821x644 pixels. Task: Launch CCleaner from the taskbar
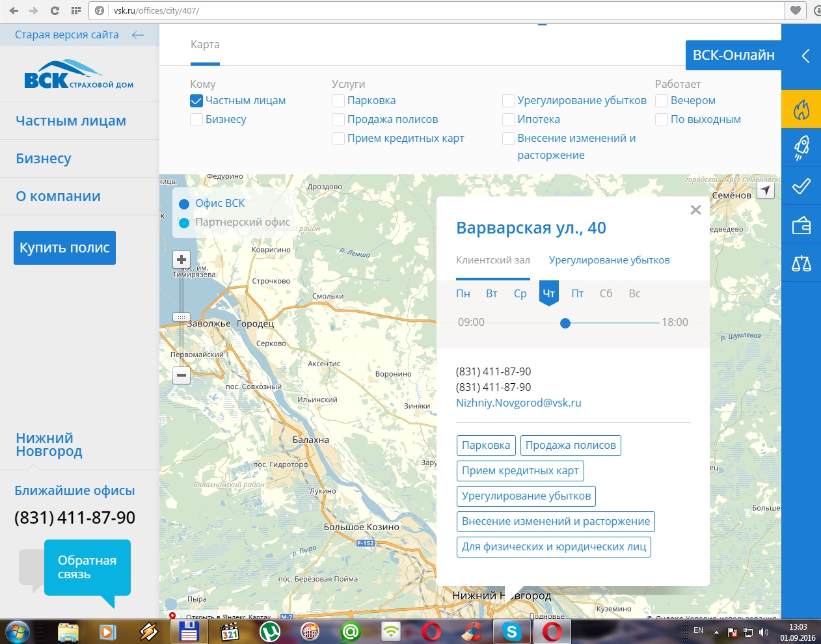pos(472,632)
